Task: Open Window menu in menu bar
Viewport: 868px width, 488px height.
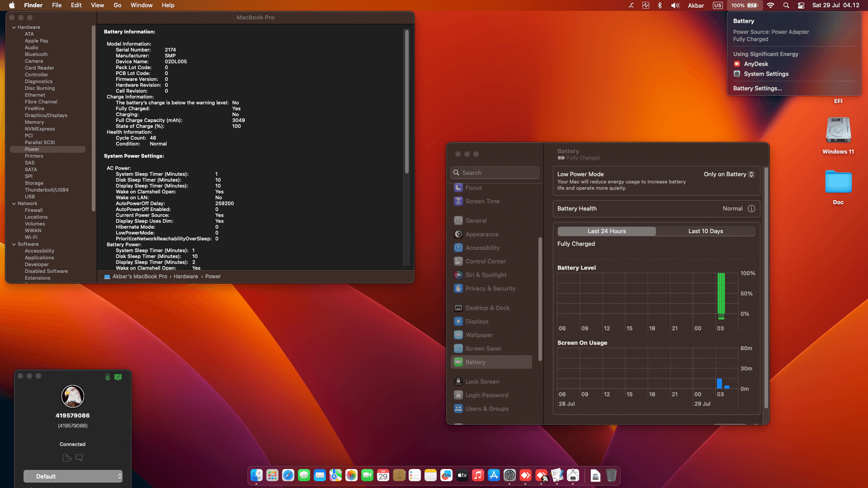Action: [x=142, y=5]
